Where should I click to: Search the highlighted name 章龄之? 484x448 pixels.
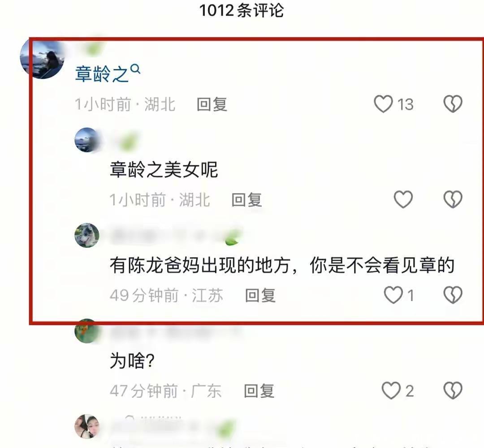click(102, 74)
